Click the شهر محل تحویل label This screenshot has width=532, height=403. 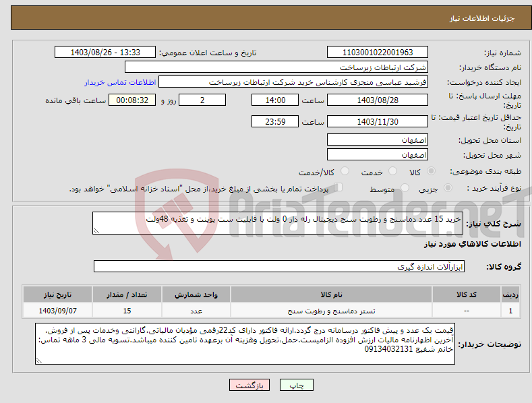click(x=492, y=155)
